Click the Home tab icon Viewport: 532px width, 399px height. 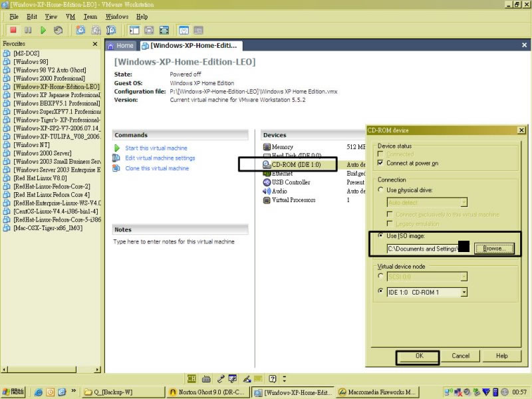[110, 46]
